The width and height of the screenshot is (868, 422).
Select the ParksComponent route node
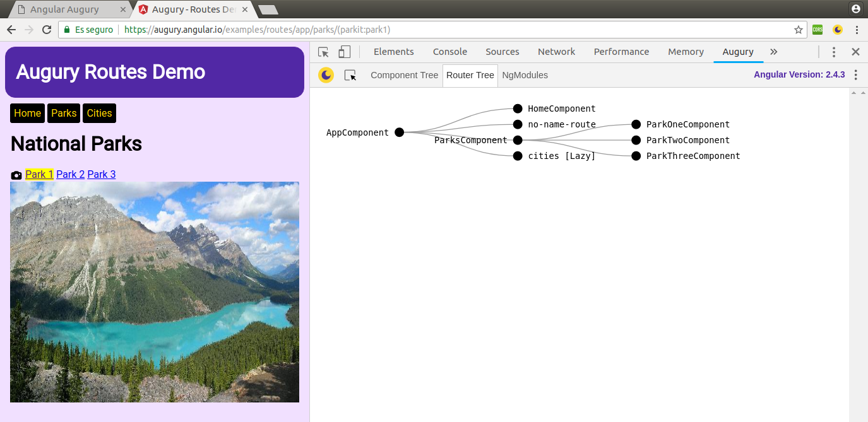click(518, 140)
